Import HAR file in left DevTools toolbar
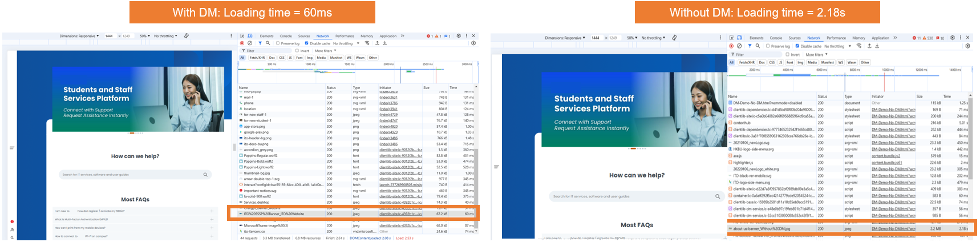Viewport: 980px width, 242px height. coord(377,43)
